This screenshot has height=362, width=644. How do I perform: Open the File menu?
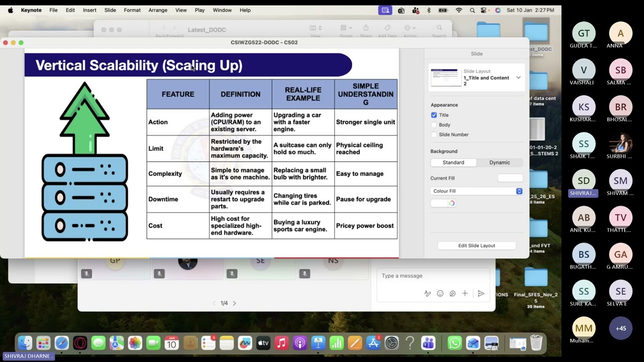tap(53, 10)
